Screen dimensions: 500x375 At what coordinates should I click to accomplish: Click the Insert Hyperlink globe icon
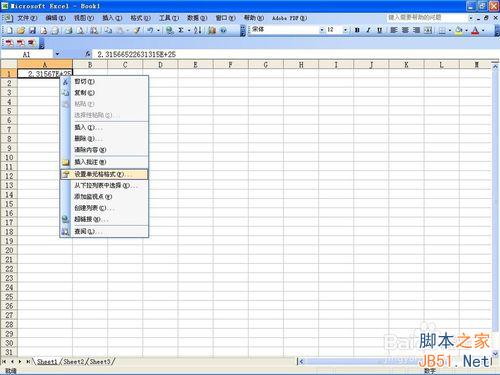click(170, 31)
